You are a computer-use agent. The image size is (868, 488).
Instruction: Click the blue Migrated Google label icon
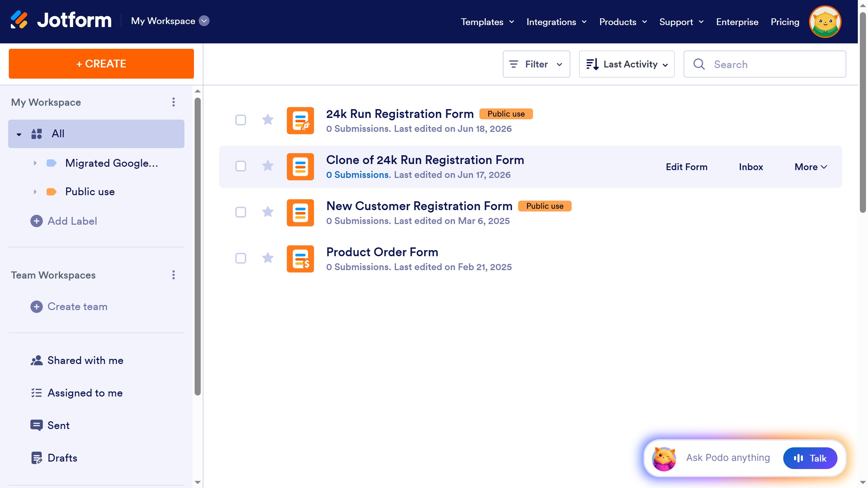51,163
